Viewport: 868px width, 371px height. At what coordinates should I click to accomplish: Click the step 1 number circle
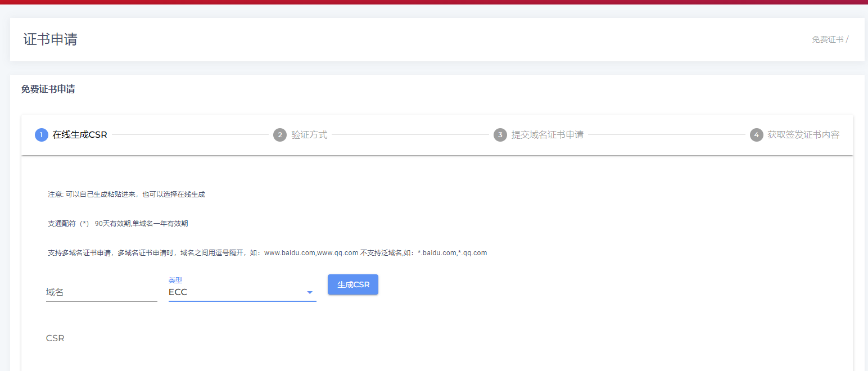41,135
